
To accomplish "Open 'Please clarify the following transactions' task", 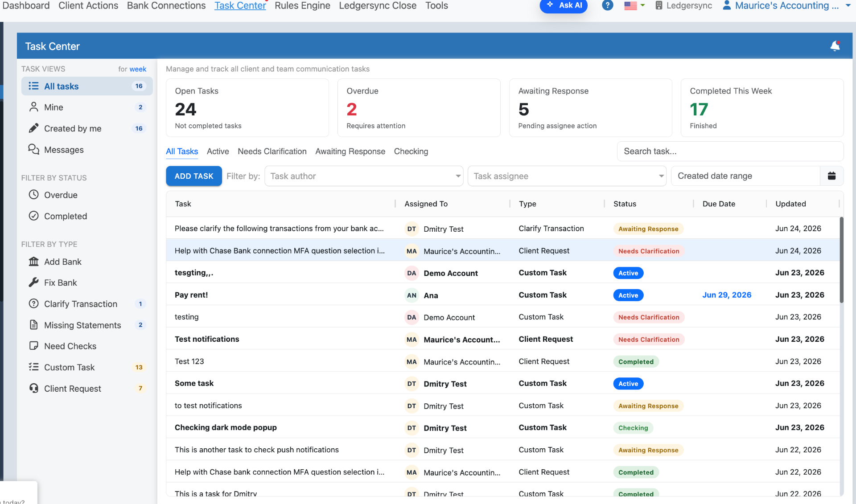I will (x=502, y=228).
